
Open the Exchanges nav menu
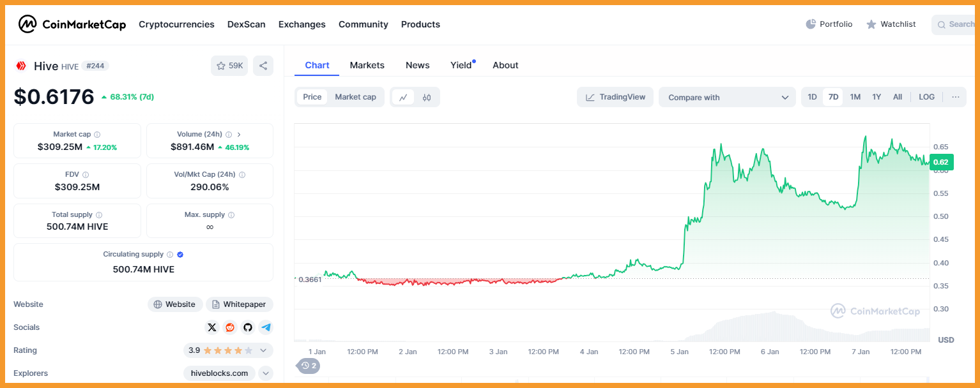tap(302, 24)
